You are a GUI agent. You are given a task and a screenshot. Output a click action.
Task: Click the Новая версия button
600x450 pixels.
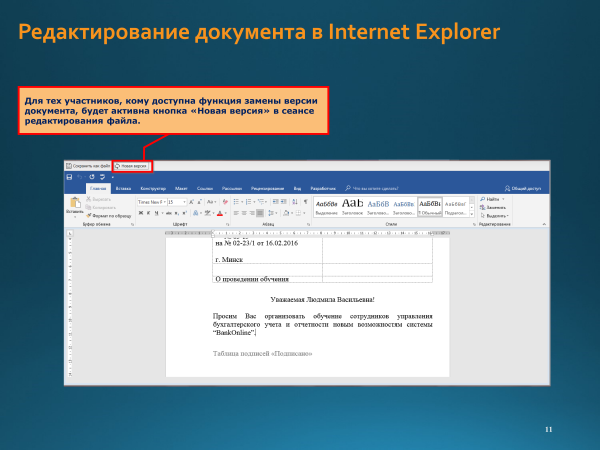pos(131,165)
